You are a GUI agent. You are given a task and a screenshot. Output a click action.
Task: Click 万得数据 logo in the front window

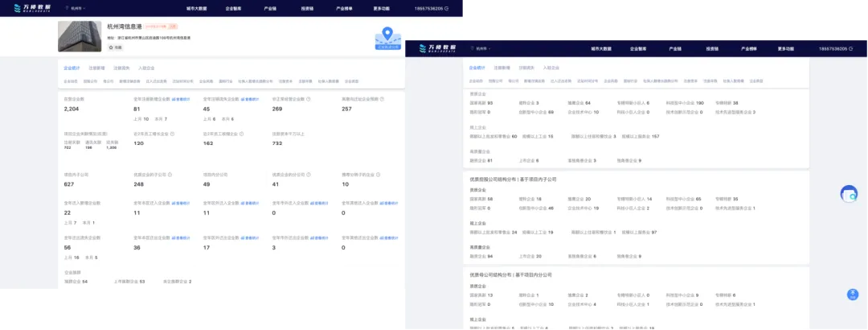439,48
